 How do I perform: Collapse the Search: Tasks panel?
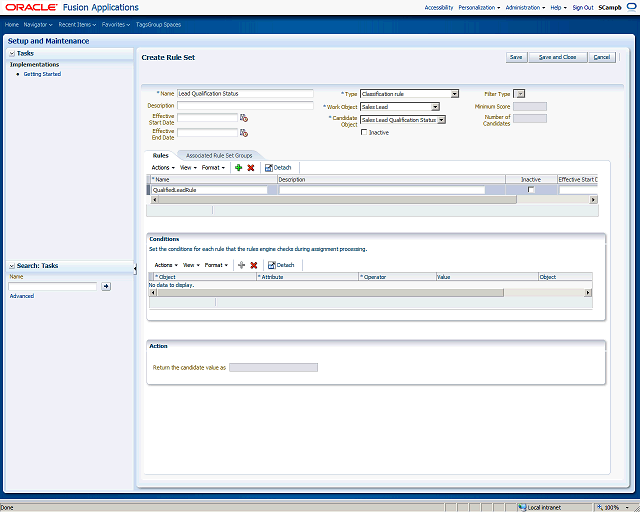[x=12, y=266]
